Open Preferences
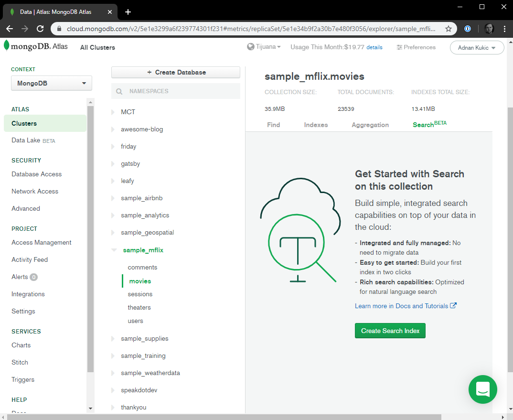 click(416, 47)
